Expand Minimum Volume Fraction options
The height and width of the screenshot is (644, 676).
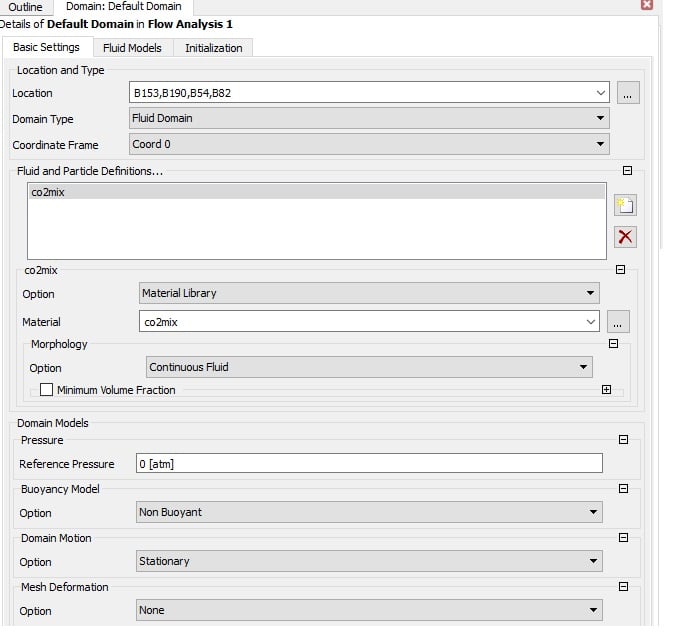[606, 390]
